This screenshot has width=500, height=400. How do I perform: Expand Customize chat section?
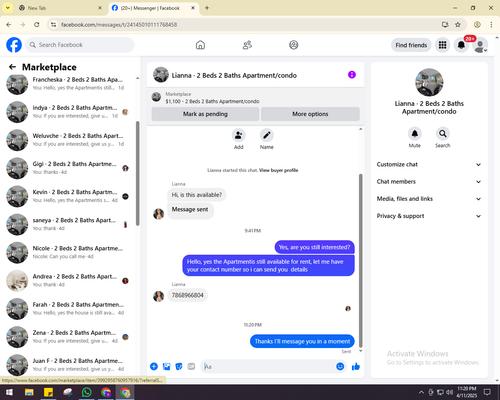point(429,164)
